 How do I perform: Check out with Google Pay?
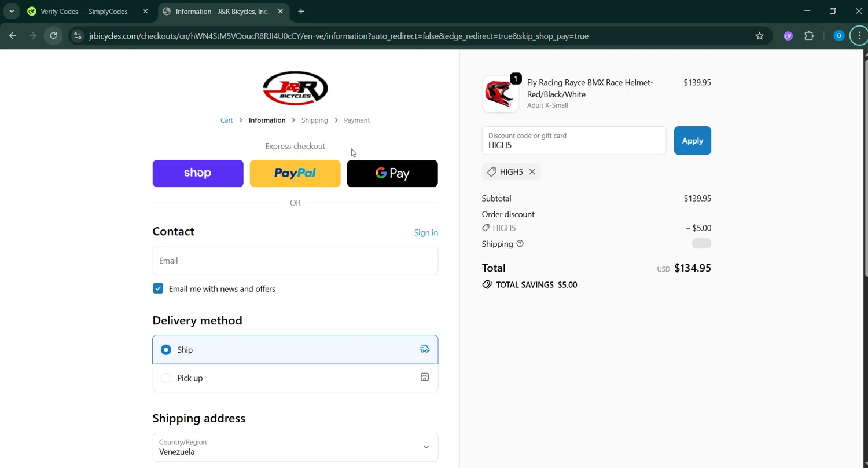[392, 173]
